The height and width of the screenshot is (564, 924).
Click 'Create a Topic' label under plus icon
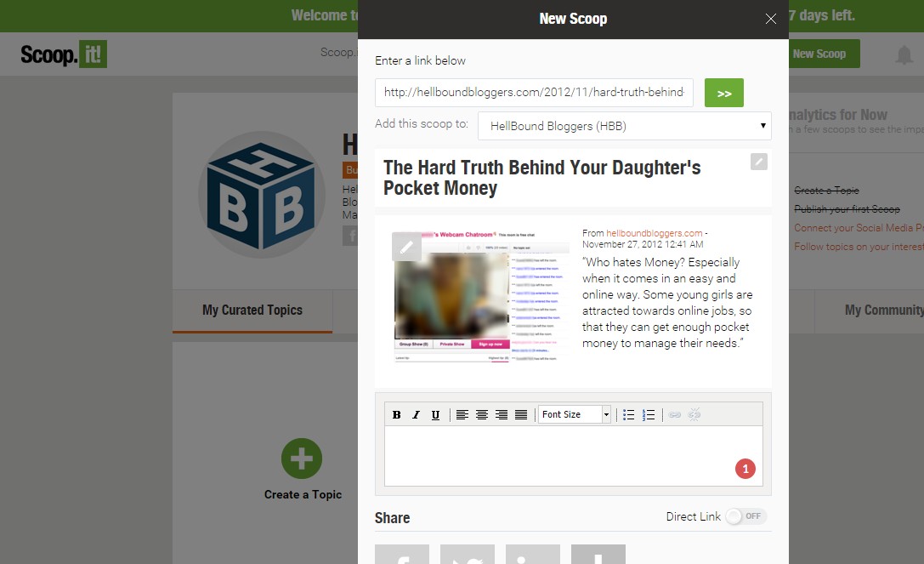coord(303,494)
